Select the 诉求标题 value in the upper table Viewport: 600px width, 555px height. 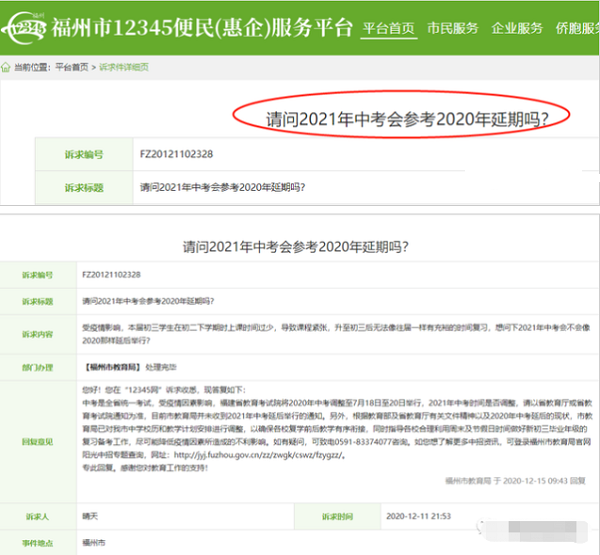coord(222,187)
